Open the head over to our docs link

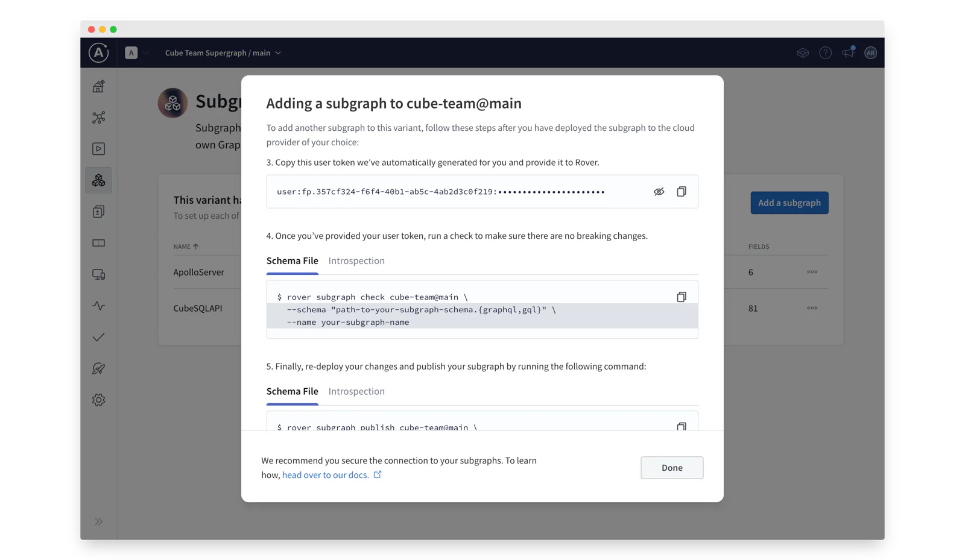[332, 475]
